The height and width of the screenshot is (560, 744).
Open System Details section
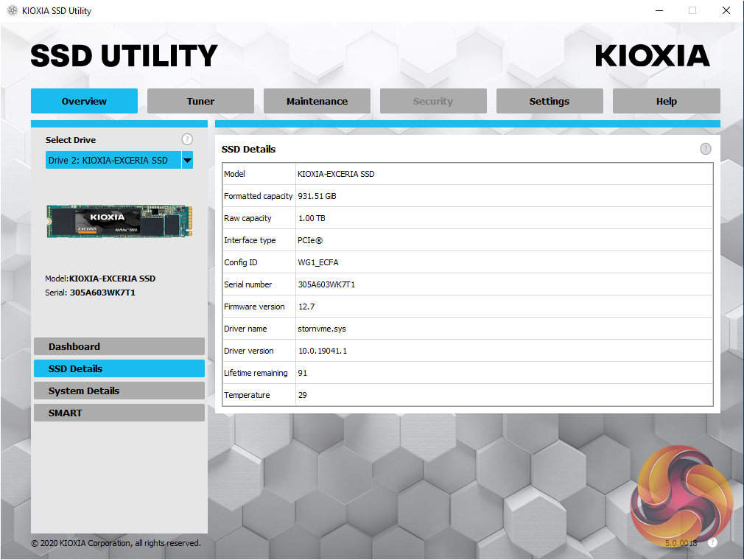pyautogui.click(x=119, y=391)
